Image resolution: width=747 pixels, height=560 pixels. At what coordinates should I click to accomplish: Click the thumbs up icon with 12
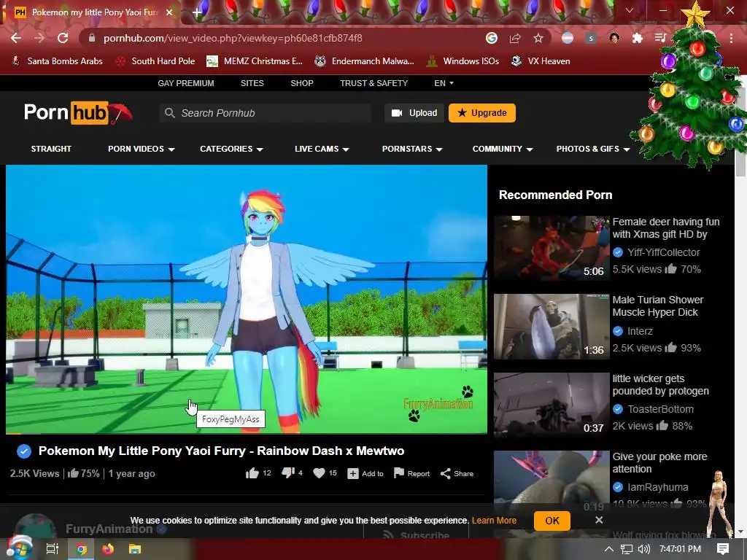coord(252,472)
